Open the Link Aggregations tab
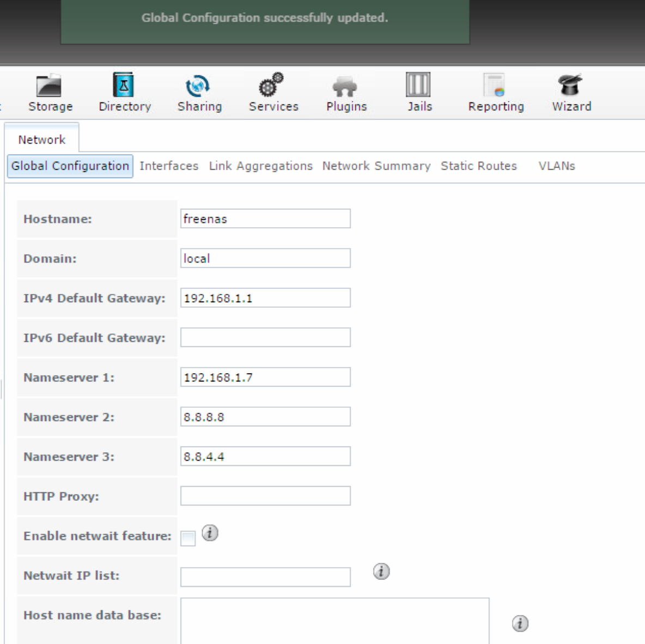This screenshot has height=644, width=645. pos(261,166)
